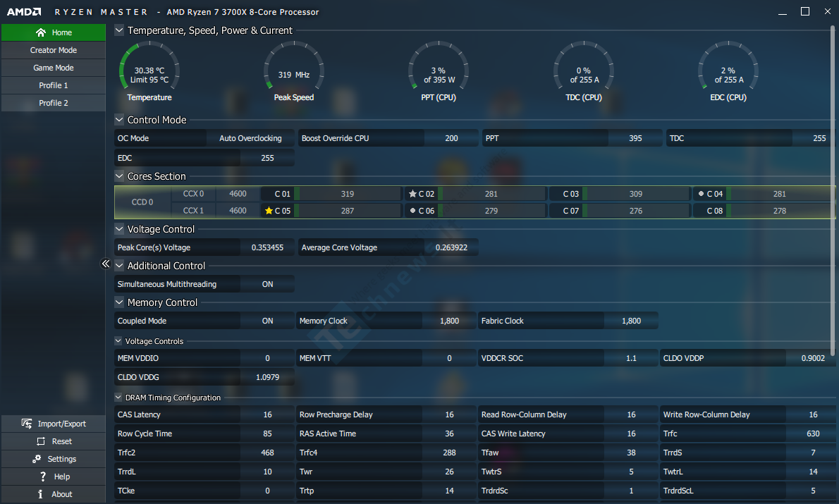
Task: Collapse the Additional Control section
Action: pos(119,265)
